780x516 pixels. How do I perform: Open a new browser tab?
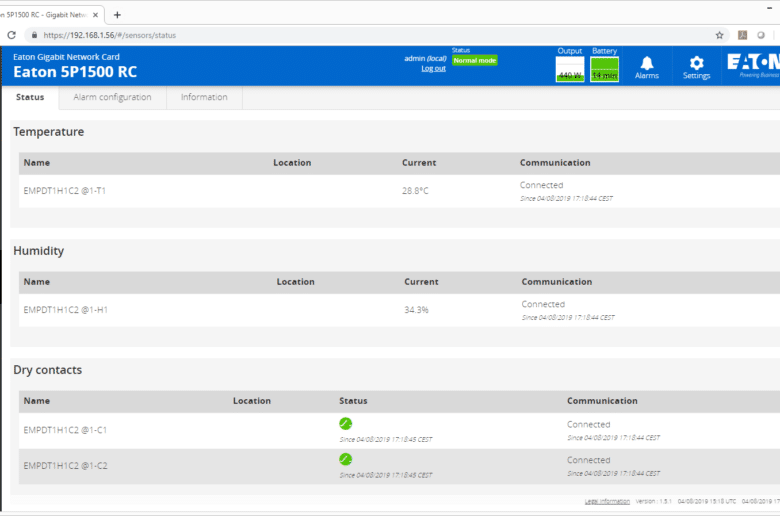[x=117, y=15]
